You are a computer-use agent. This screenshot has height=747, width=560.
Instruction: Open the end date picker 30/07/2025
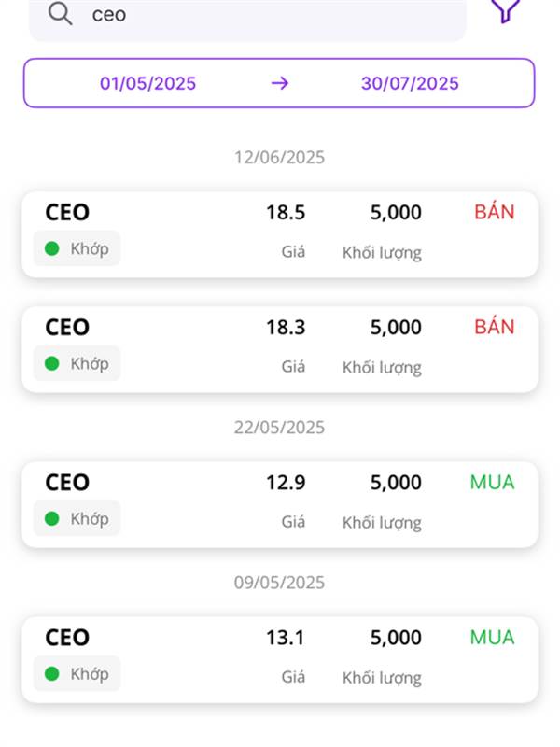pyautogui.click(x=410, y=83)
